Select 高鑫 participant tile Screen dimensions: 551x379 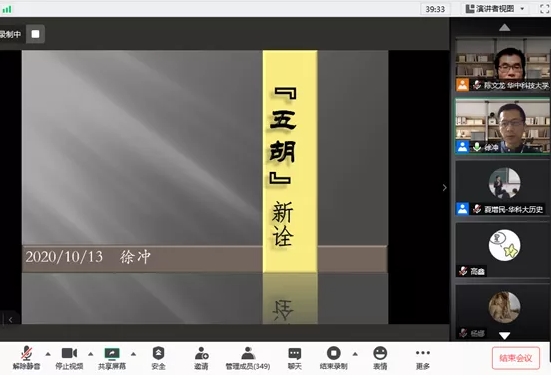click(x=503, y=250)
